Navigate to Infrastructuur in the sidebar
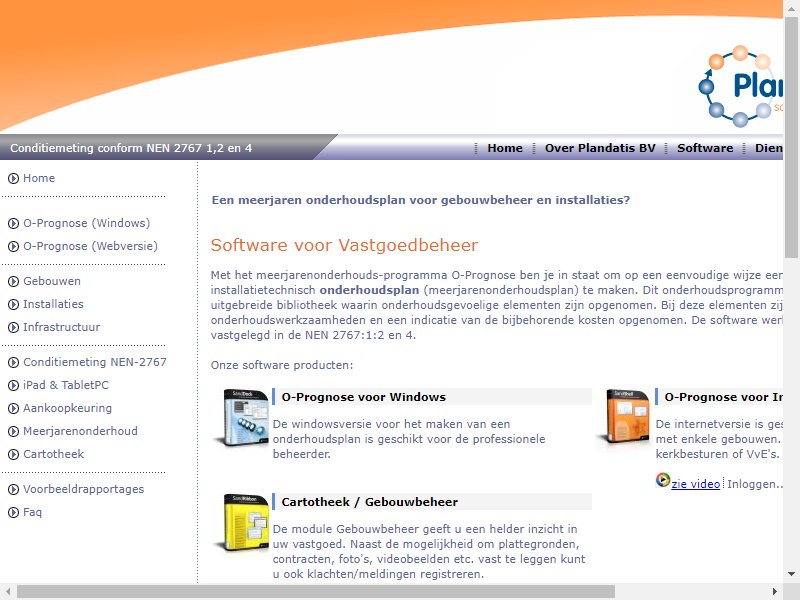The image size is (800, 600). click(x=61, y=327)
